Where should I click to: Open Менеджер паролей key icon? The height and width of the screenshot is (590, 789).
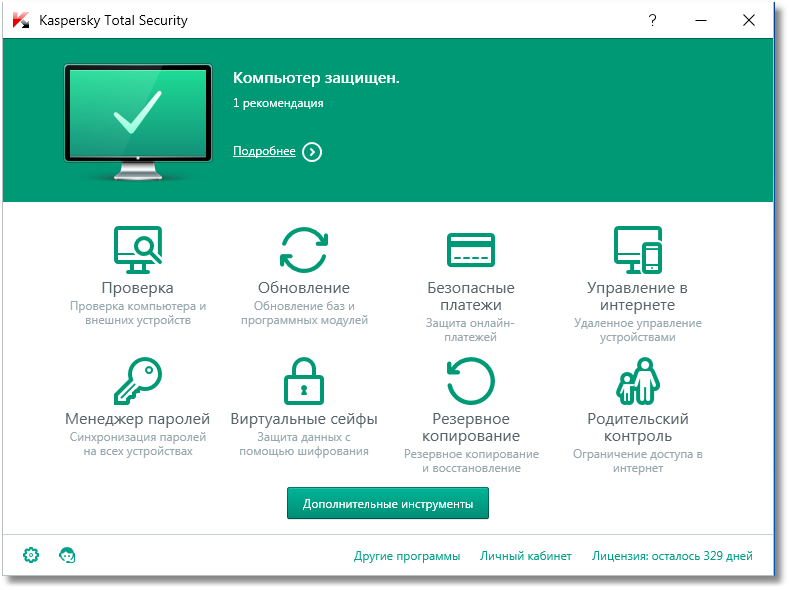[138, 381]
